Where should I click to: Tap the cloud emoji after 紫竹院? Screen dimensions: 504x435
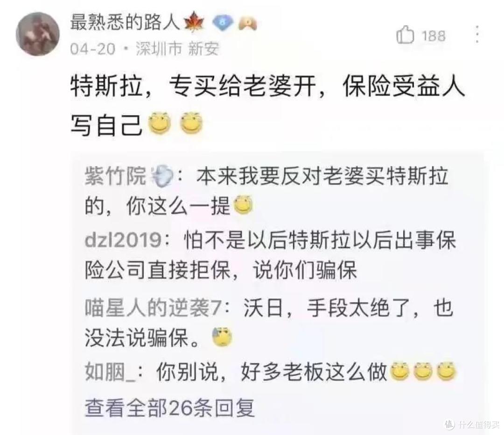pos(162,176)
